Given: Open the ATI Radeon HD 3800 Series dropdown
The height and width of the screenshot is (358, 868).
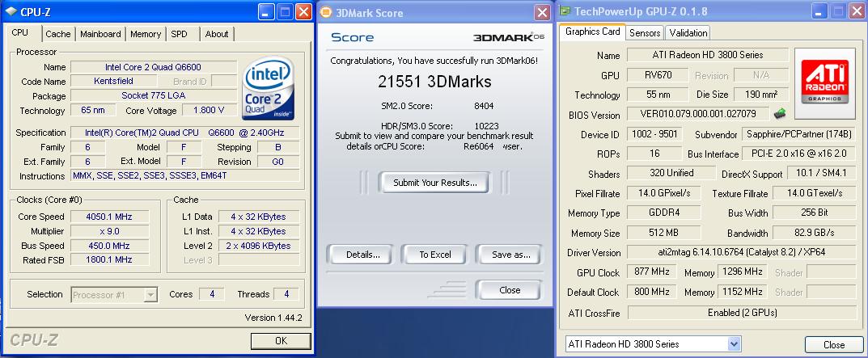Looking at the screenshot, I should pos(734,344).
